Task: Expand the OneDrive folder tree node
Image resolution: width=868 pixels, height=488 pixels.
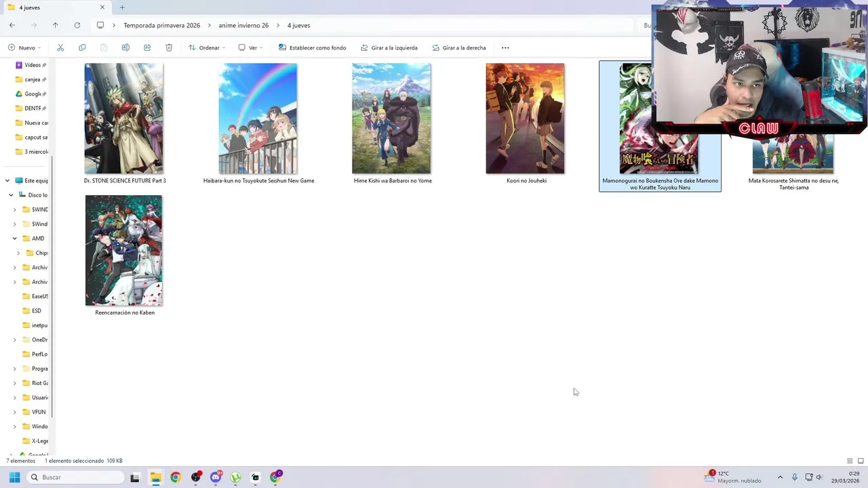Action: [x=15, y=340]
